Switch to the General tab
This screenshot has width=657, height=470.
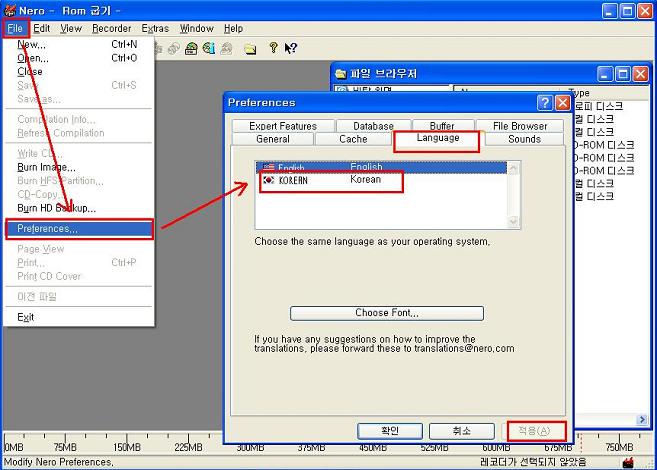point(273,139)
